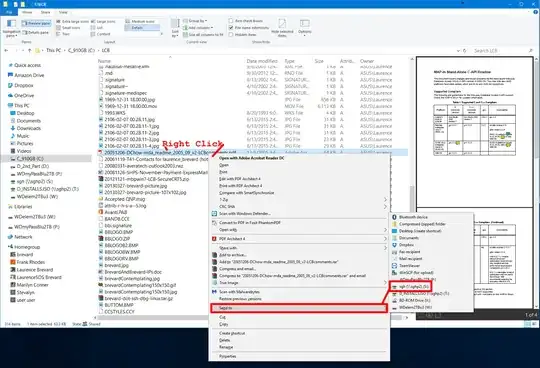Choose Add to archive menu entry
Viewport: 540px width, 368px height.
click(x=299, y=255)
